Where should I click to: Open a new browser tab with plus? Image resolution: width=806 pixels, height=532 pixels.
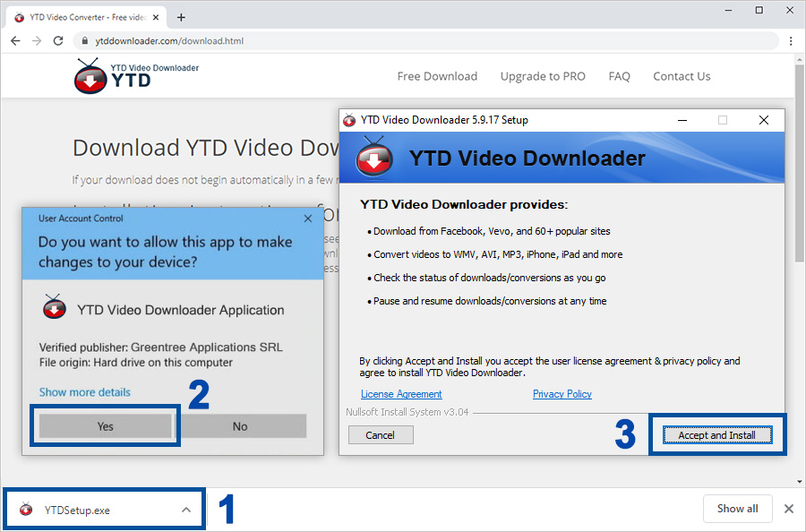click(181, 18)
